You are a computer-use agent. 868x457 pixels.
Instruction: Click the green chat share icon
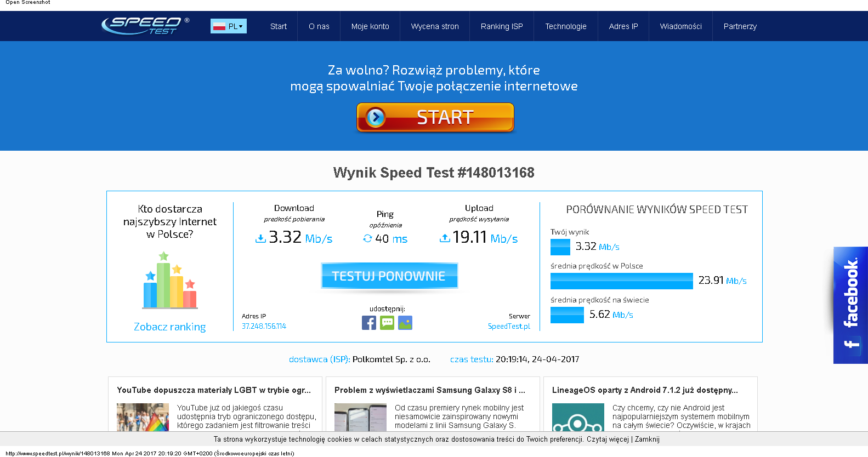pyautogui.click(x=387, y=323)
